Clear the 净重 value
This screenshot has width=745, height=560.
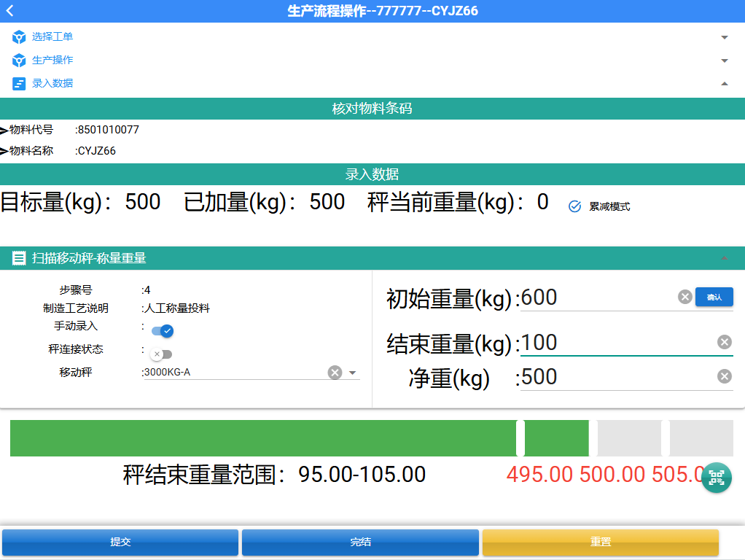724,376
